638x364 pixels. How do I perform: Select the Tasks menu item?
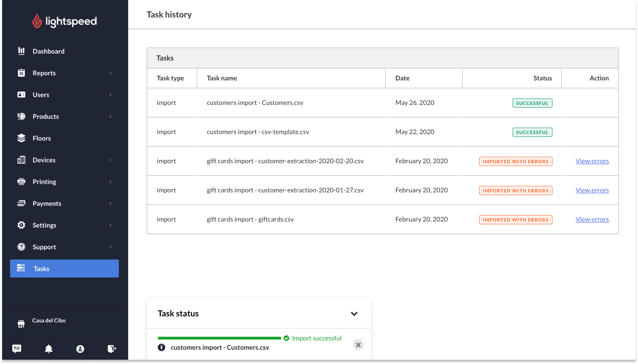tap(64, 268)
